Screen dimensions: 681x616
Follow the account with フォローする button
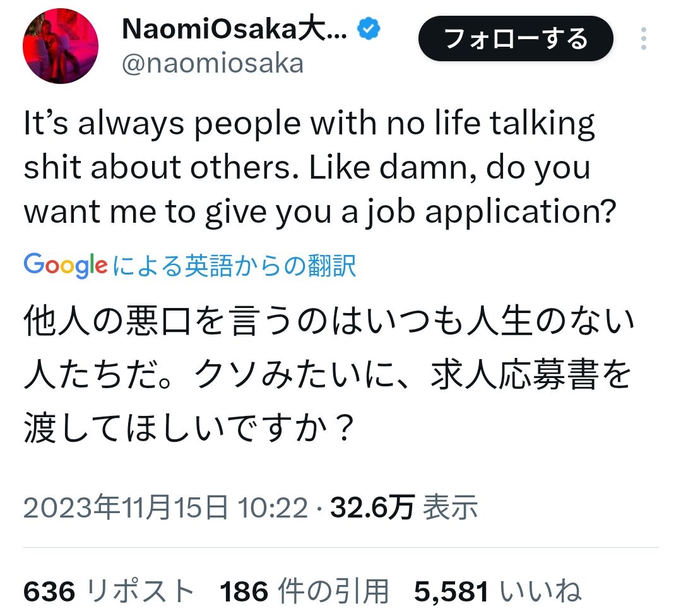pos(516,38)
